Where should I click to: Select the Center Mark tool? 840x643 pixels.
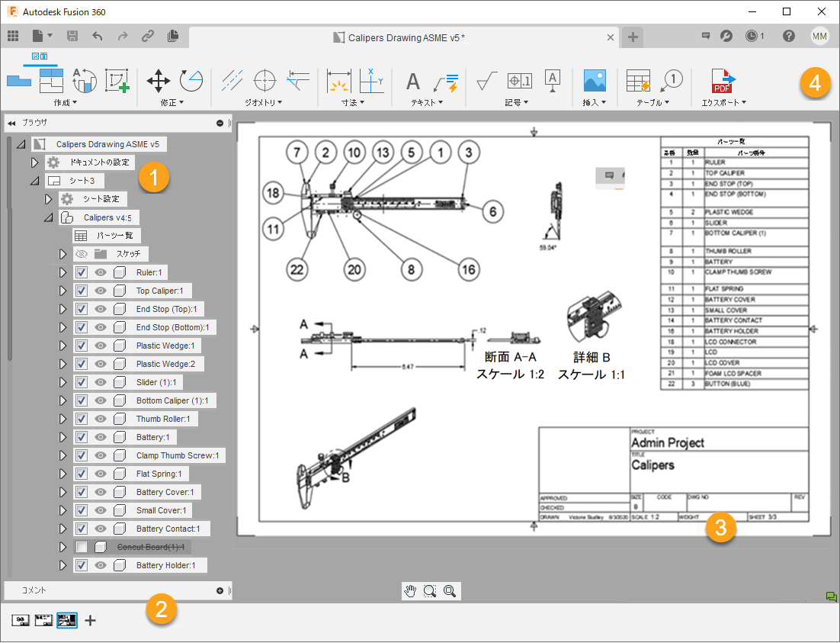[265, 81]
